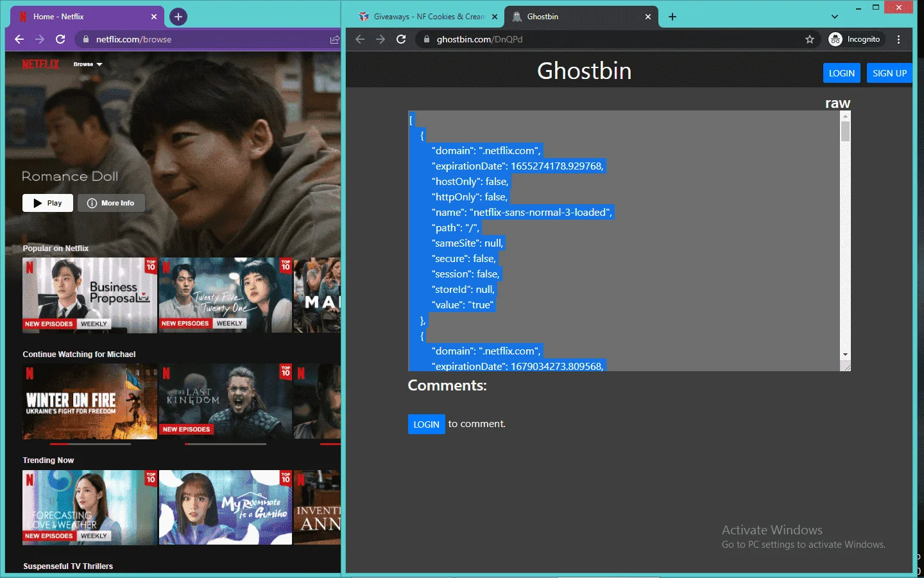Image resolution: width=924 pixels, height=578 pixels.
Task: Click The Last Kingdom progress bar
Action: click(x=225, y=444)
